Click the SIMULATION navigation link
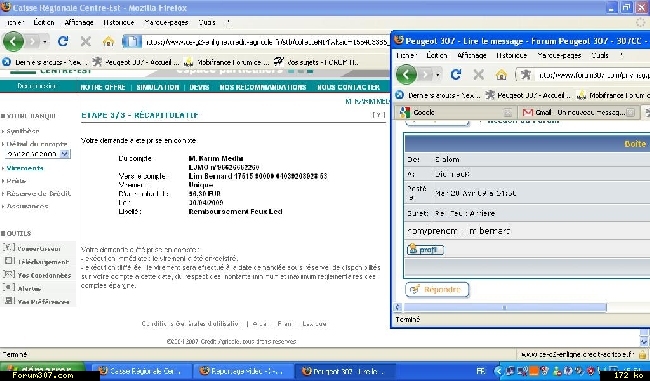This screenshot has height=381, width=650. pyautogui.click(x=158, y=87)
